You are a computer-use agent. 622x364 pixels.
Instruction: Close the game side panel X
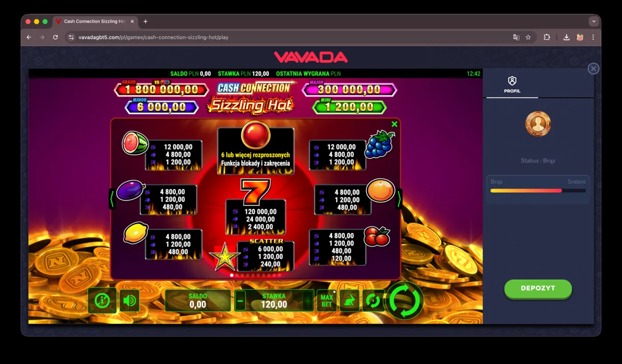tap(593, 68)
